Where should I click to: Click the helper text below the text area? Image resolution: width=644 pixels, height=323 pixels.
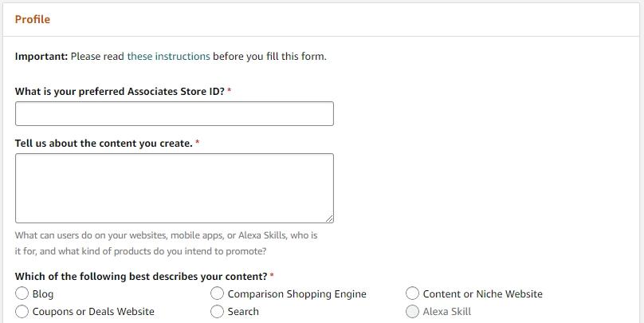[166, 243]
